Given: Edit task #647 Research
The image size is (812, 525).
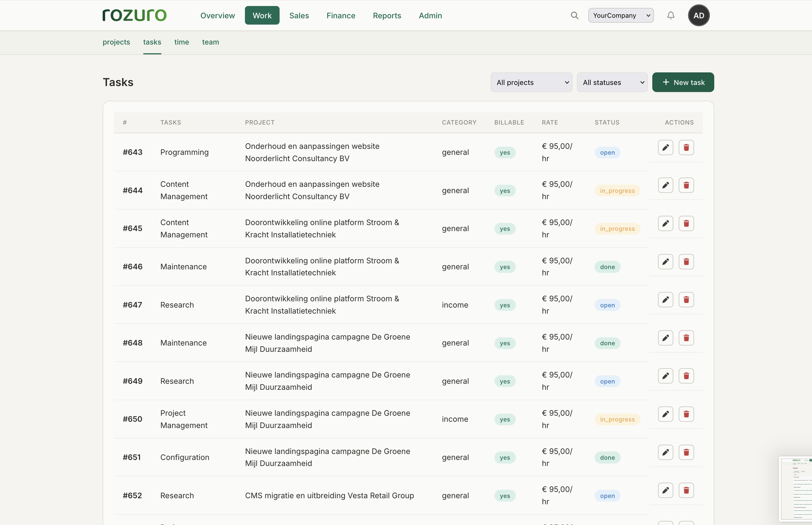Looking at the screenshot, I should click(x=665, y=300).
